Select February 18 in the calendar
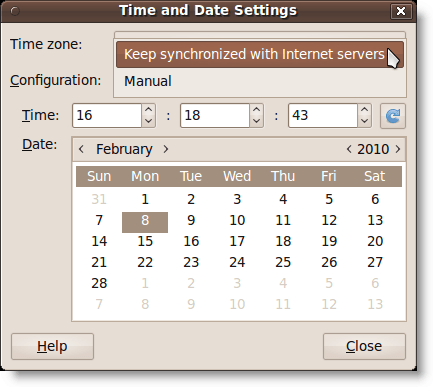This screenshot has width=433, height=387. click(x=283, y=241)
